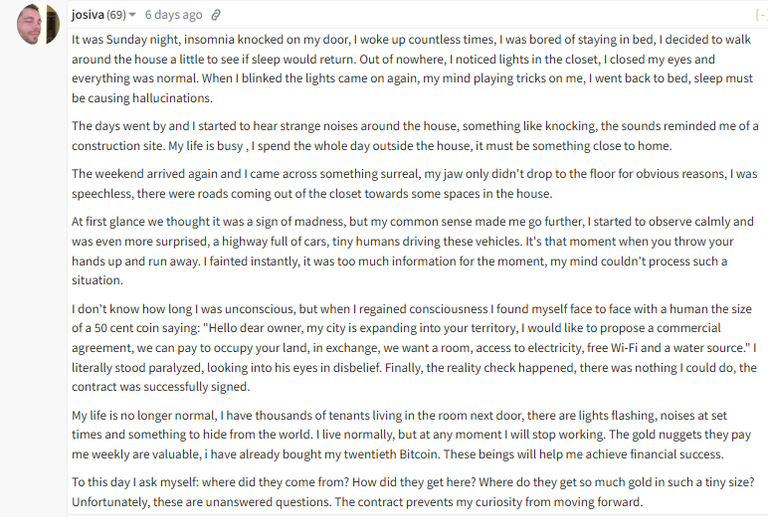Open the '6 days ago' timestamp

tap(173, 15)
